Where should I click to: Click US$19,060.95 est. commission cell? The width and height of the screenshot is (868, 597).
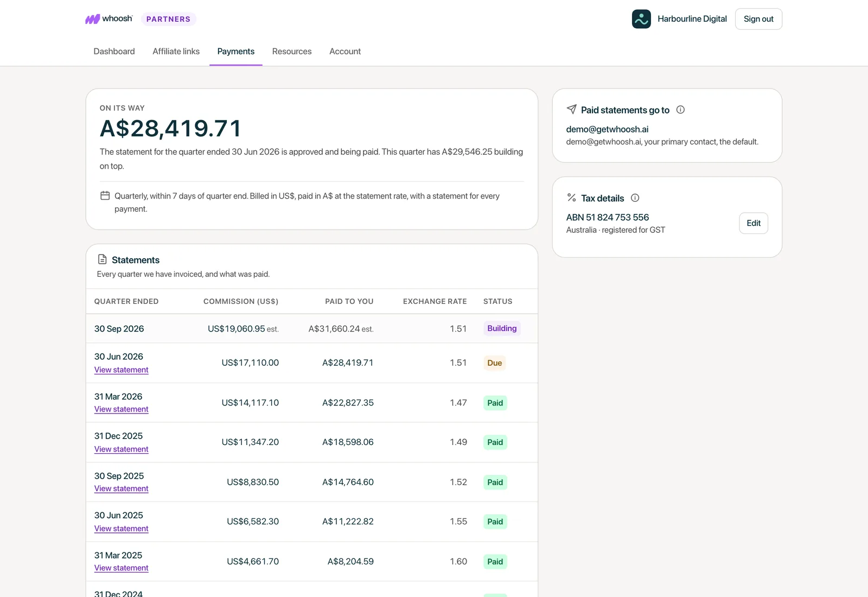coord(243,329)
